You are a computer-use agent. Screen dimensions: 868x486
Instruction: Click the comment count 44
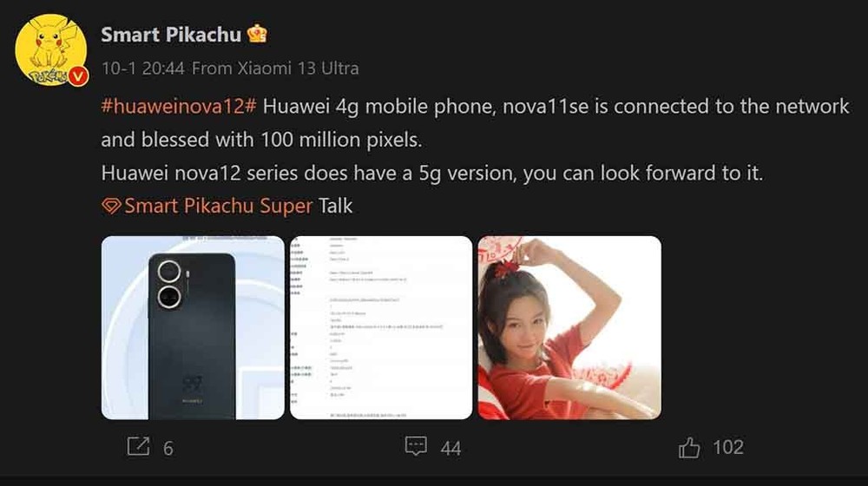point(450,448)
